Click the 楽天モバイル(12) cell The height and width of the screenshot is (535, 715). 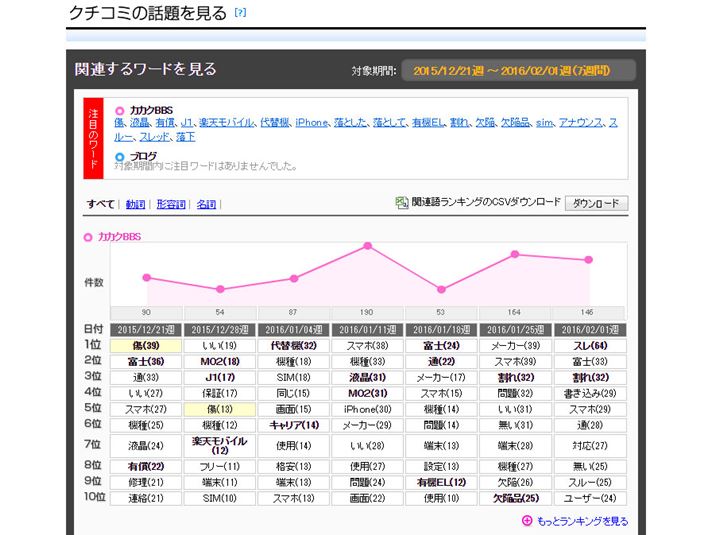click(x=220, y=446)
